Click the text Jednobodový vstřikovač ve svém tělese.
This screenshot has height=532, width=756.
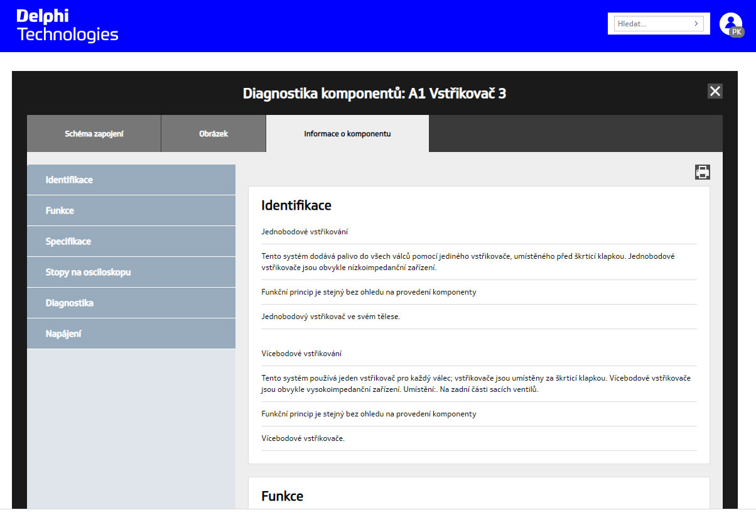330,317
